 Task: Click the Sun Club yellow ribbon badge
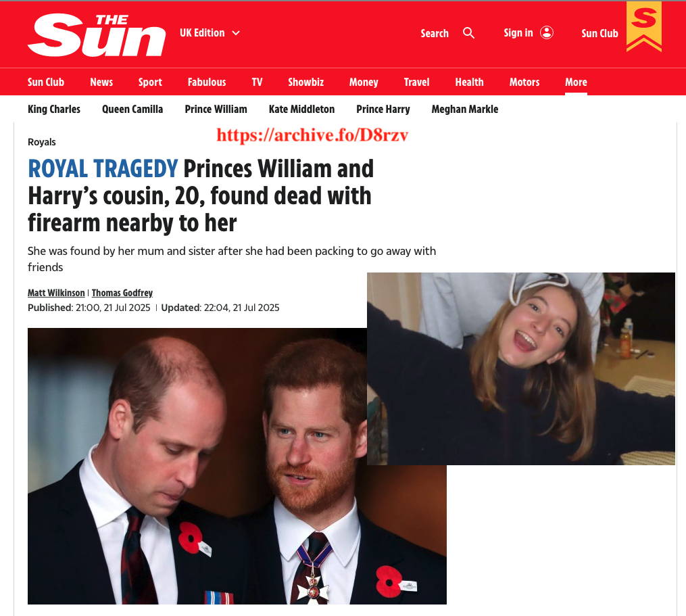point(643,26)
